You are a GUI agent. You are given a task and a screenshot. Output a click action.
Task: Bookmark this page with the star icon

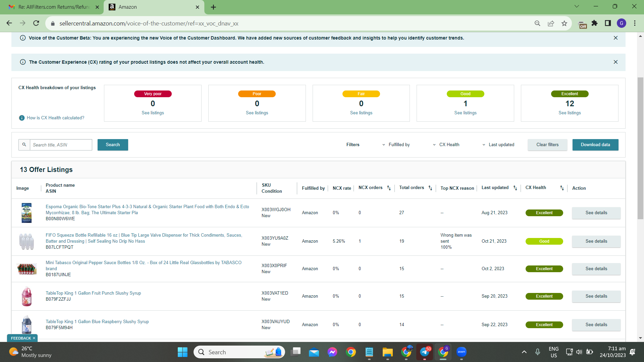pyautogui.click(x=564, y=23)
